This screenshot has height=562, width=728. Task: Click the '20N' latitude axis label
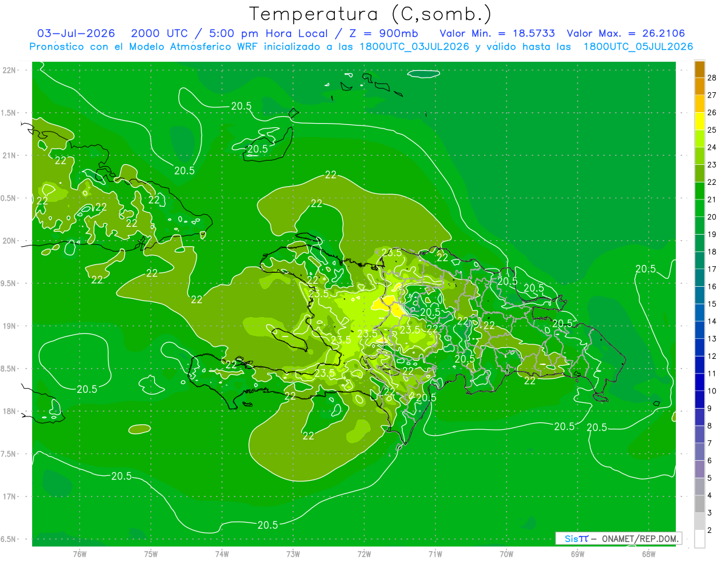9,241
